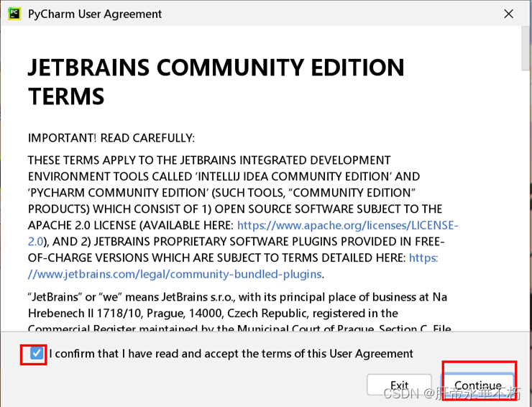This screenshot has width=532, height=407.
Task: Click the scrollbar track below the thumb
Action: pyautogui.click(x=526, y=216)
